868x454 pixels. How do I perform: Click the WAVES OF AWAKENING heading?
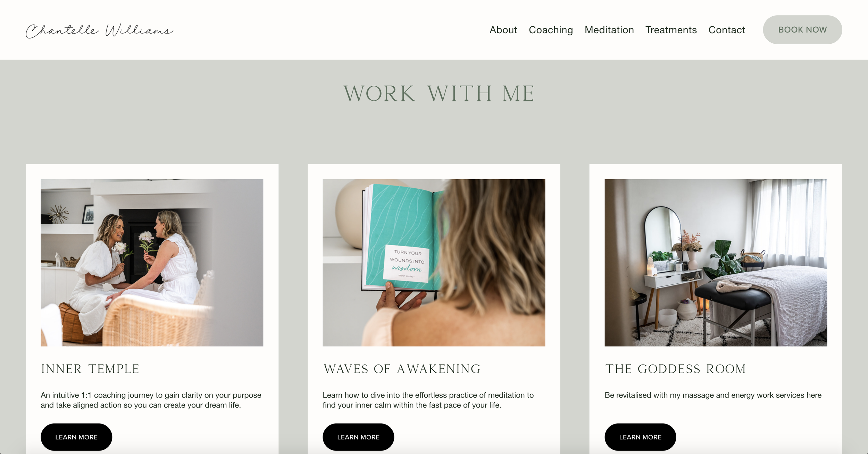pos(402,369)
